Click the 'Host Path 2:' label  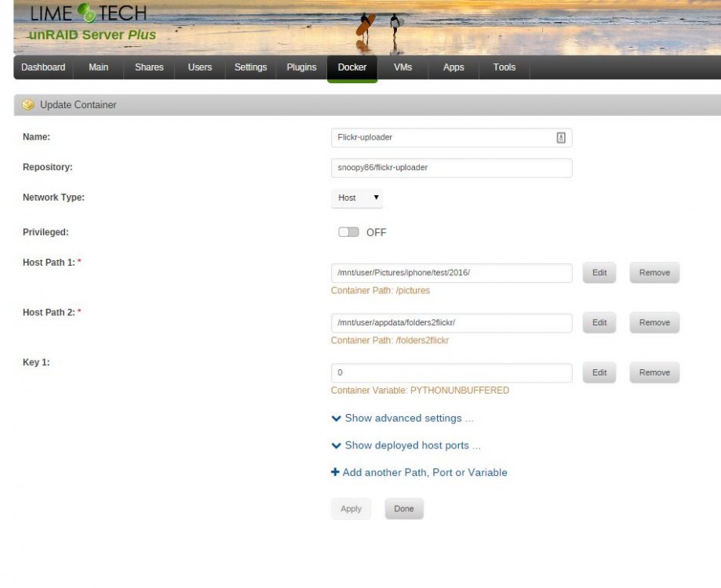coord(49,312)
